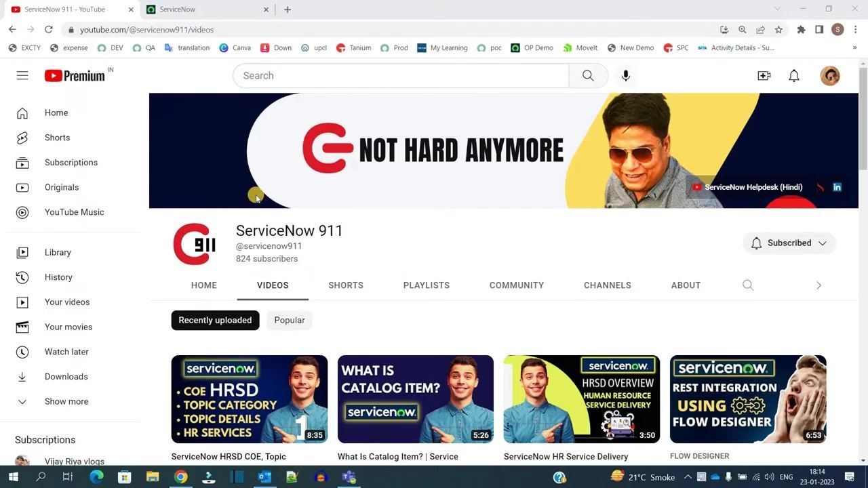Viewport: 868px width, 488px height.
Task: Switch to the ServiceNow browser tab
Action: point(207,9)
